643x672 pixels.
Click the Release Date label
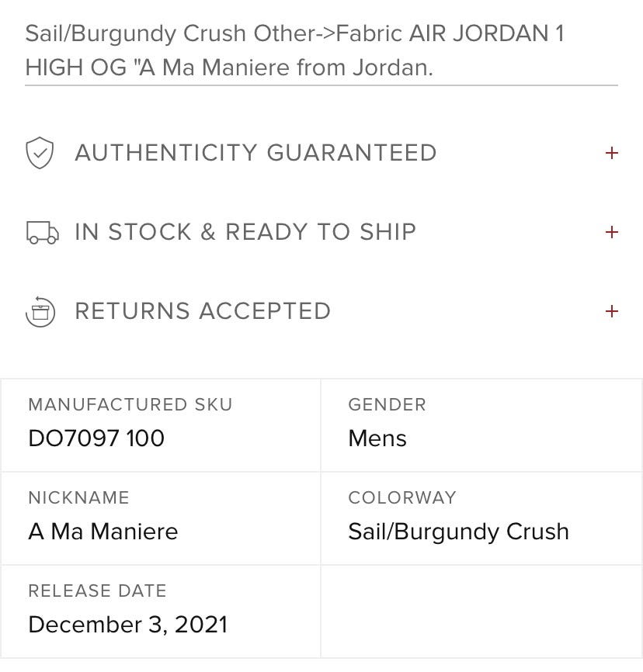pos(97,591)
